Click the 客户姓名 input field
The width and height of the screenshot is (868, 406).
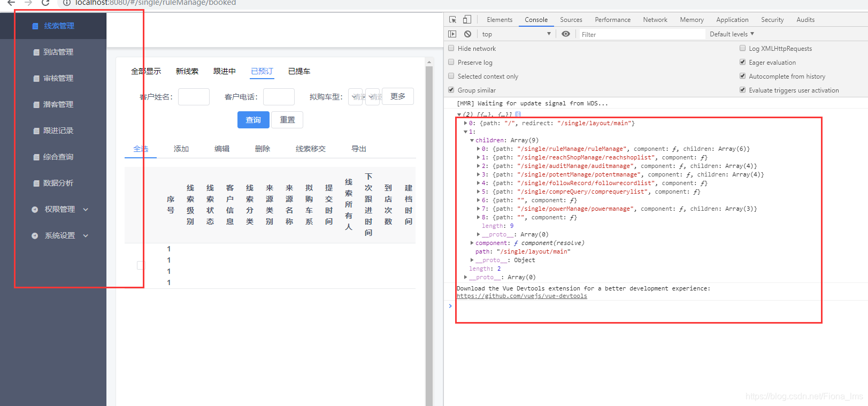click(194, 97)
